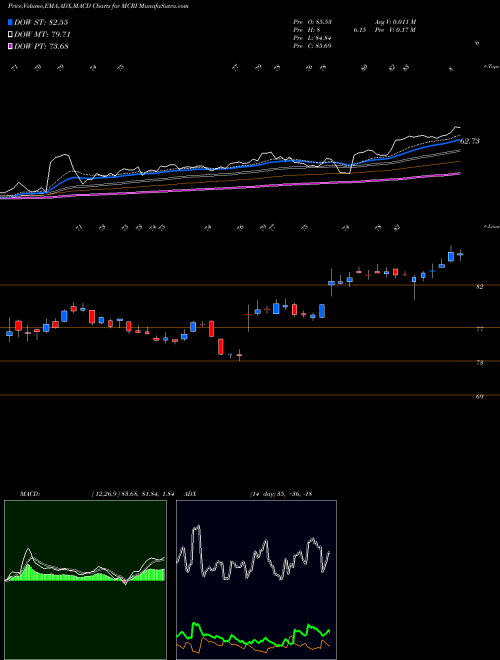Click the 62.73 moving average price label
The image size is (500, 660).
[470, 141]
